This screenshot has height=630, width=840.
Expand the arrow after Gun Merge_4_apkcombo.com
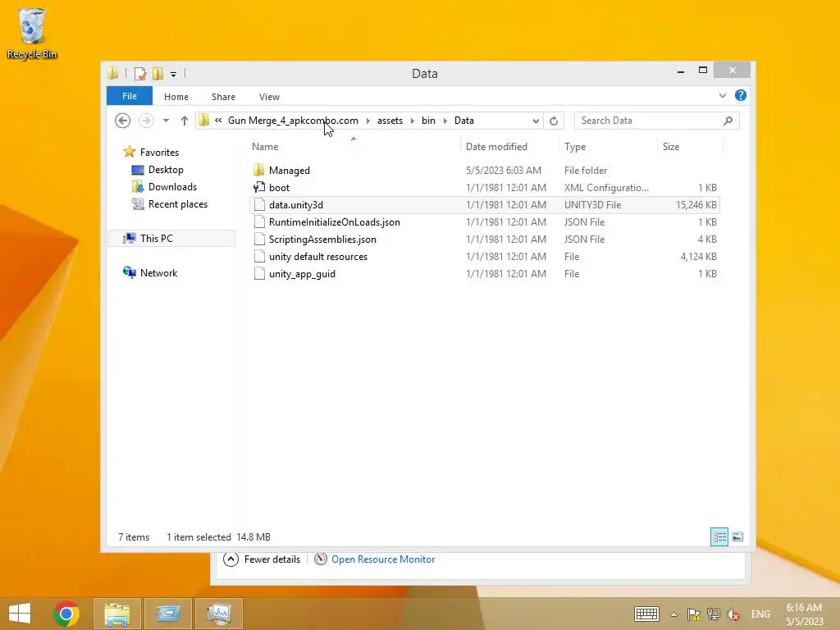(368, 121)
